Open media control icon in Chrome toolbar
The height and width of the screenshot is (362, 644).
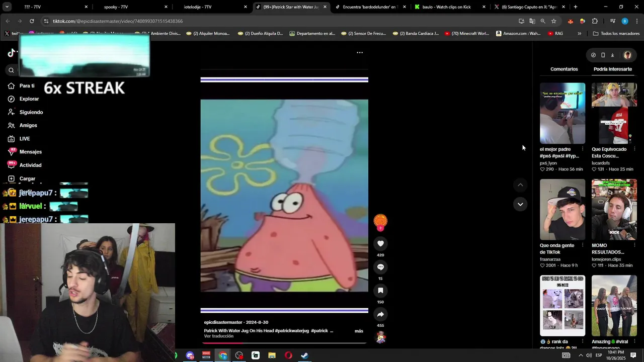click(x=612, y=21)
